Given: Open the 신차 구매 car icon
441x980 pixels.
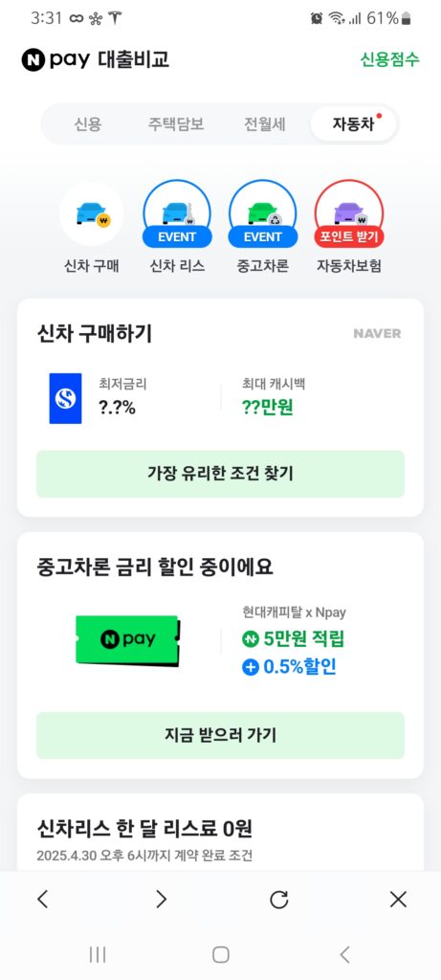Looking at the screenshot, I should tap(91, 214).
